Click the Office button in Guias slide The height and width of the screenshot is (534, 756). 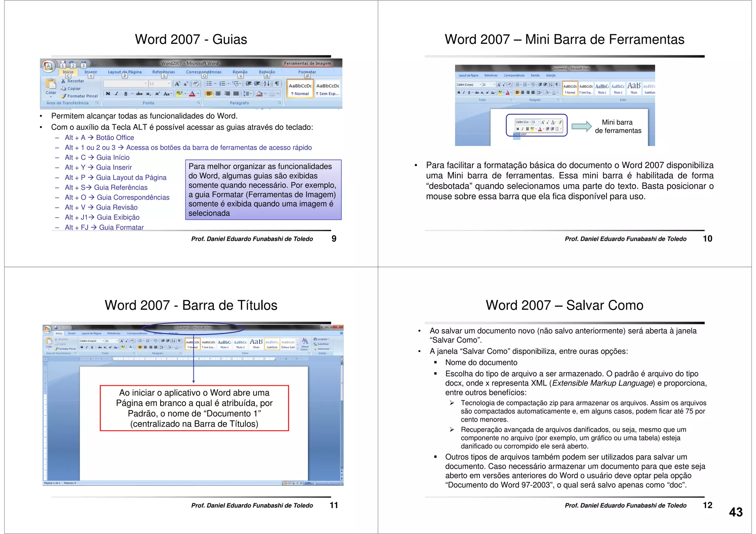tap(48, 66)
